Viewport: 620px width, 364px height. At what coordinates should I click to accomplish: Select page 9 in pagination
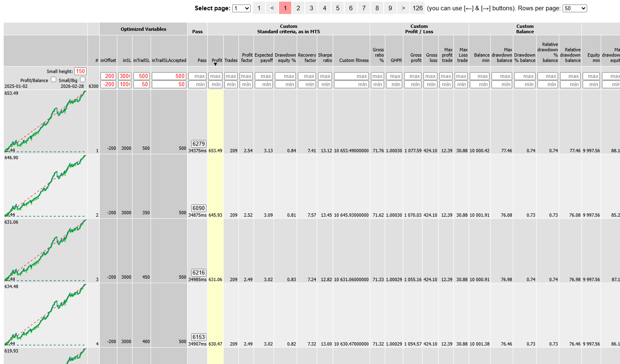[x=390, y=8]
